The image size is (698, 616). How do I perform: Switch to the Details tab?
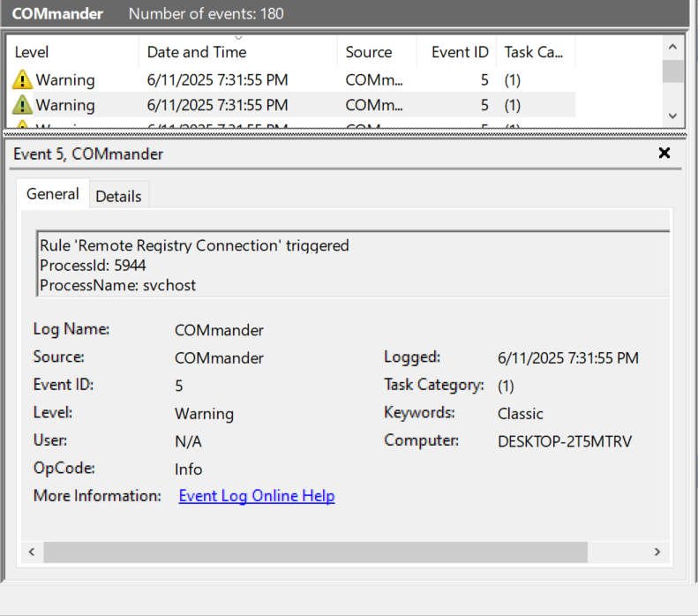(118, 196)
